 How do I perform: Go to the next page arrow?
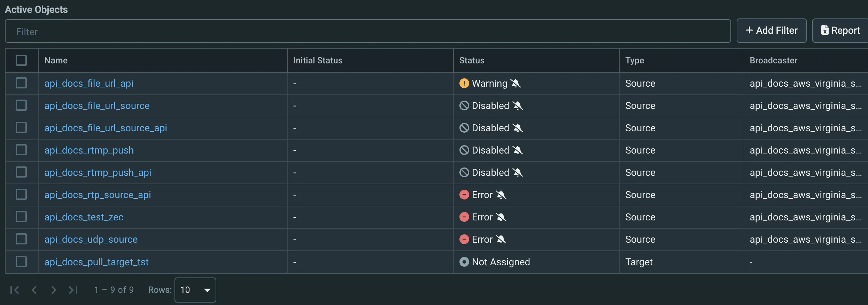53,290
